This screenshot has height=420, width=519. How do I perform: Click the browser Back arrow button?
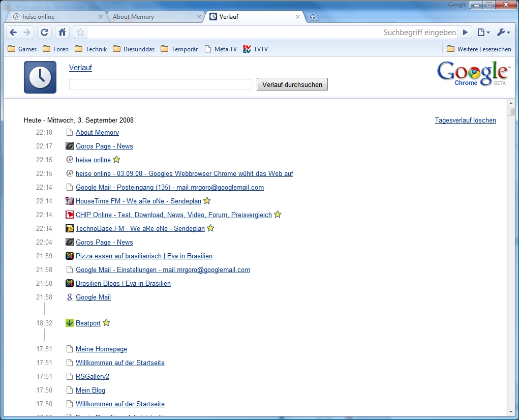(13, 33)
